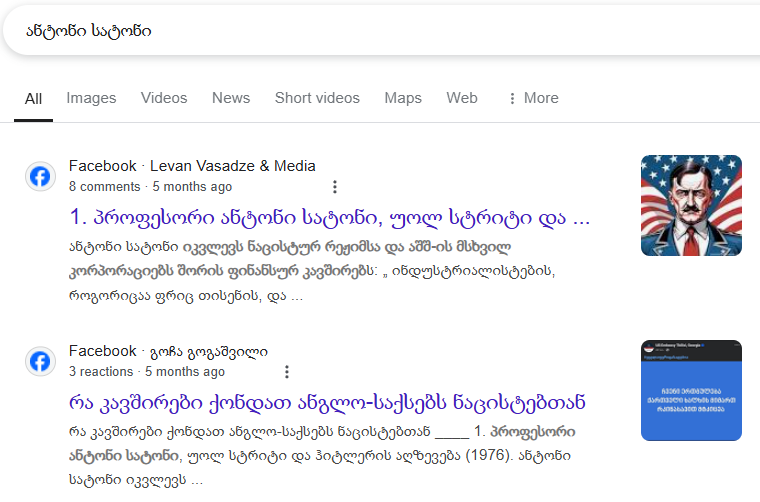Select the All results tab
760x502 pixels.
(33, 99)
